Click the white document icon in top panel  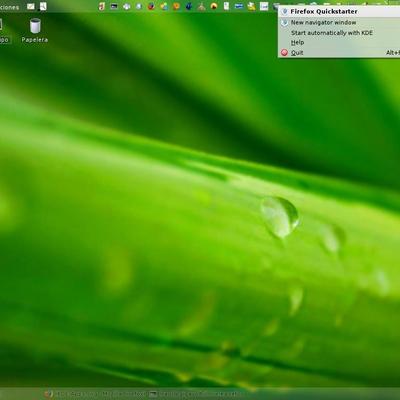[226, 6]
